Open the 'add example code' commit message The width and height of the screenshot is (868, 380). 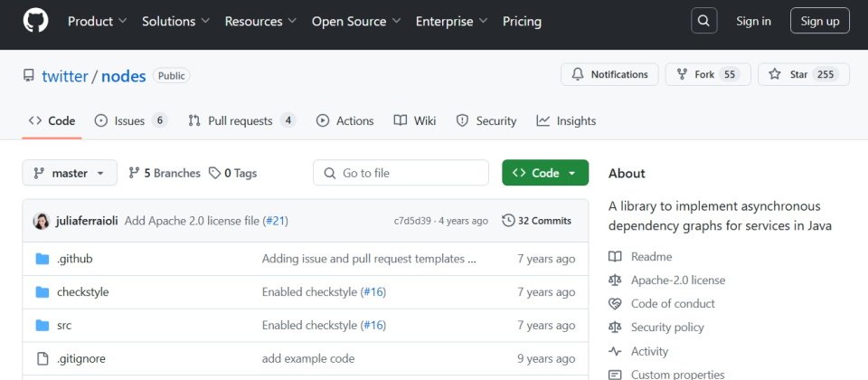click(x=308, y=359)
